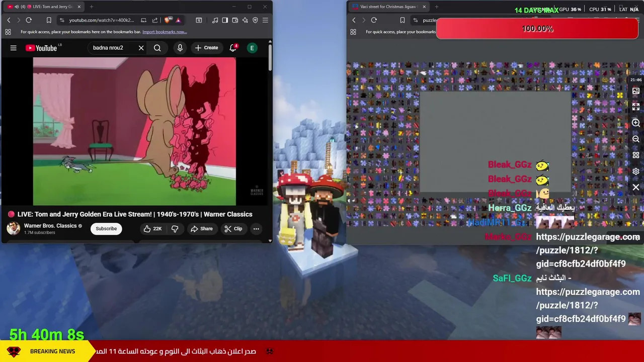The height and width of the screenshot is (362, 644).
Task: Open the more actions three-dot menu
Action: 256,229
